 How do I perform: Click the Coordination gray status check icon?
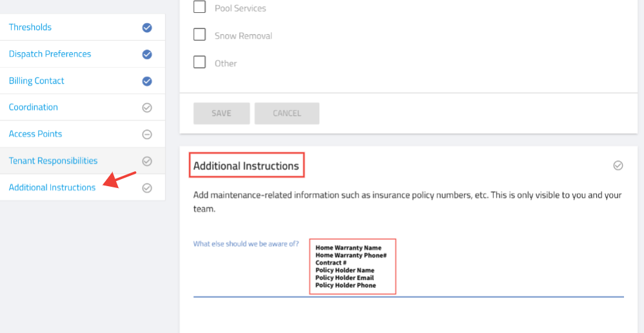[x=147, y=108]
